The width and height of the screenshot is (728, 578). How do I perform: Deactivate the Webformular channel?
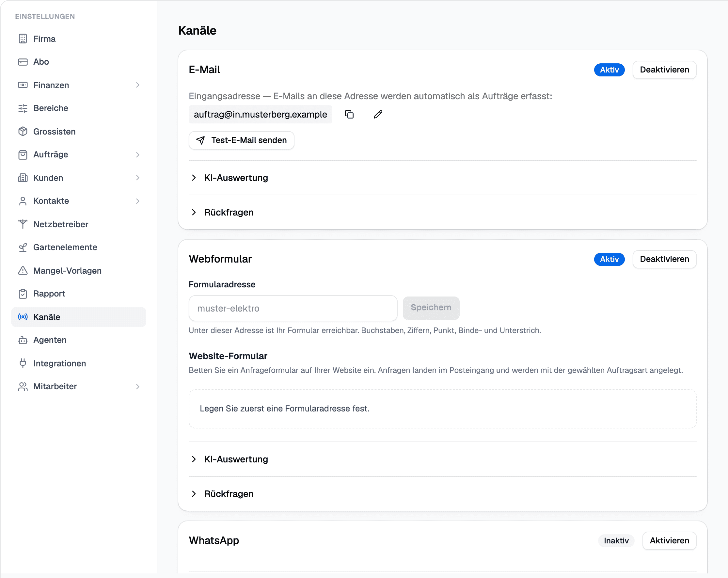(664, 259)
